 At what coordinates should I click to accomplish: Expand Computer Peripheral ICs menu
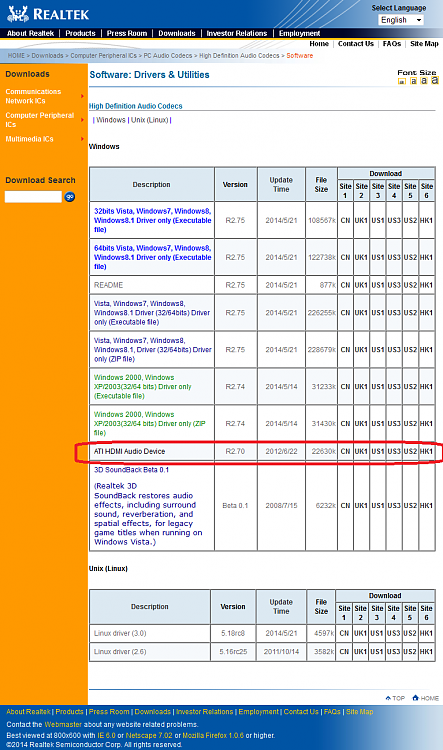click(40, 120)
